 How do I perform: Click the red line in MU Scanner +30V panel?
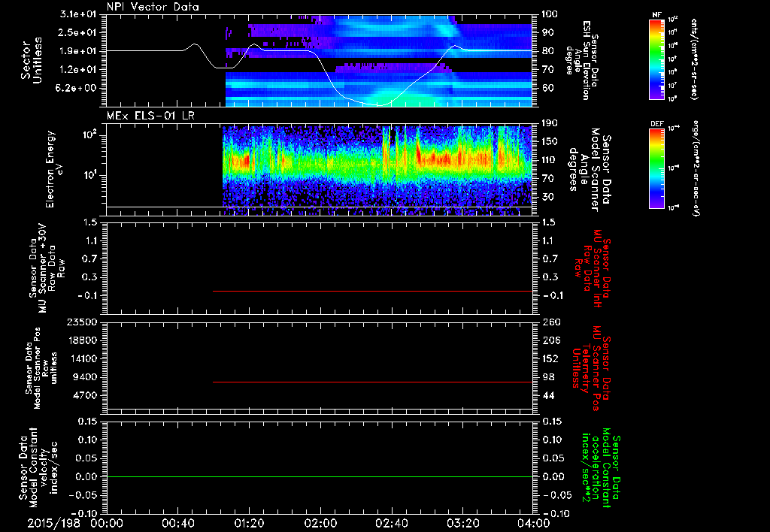(x=372, y=291)
